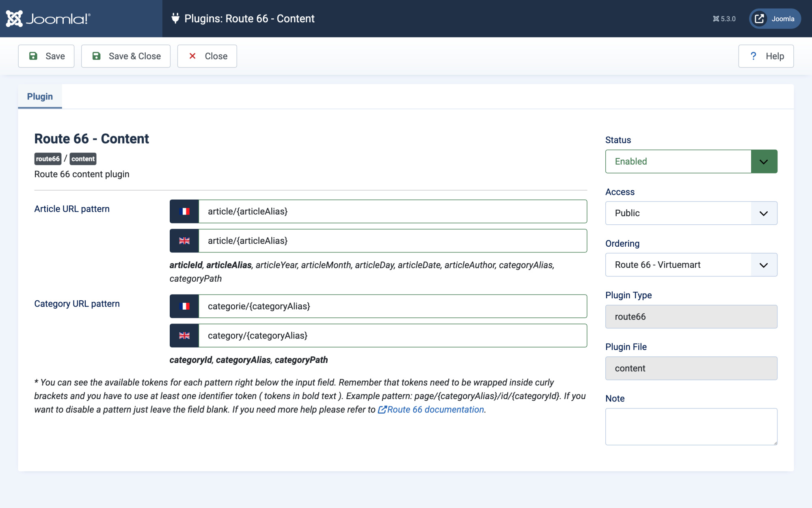This screenshot has width=812, height=508.
Task: Open the Ordering dropdown showing Route 66 - Virtuemart
Action: click(x=691, y=265)
